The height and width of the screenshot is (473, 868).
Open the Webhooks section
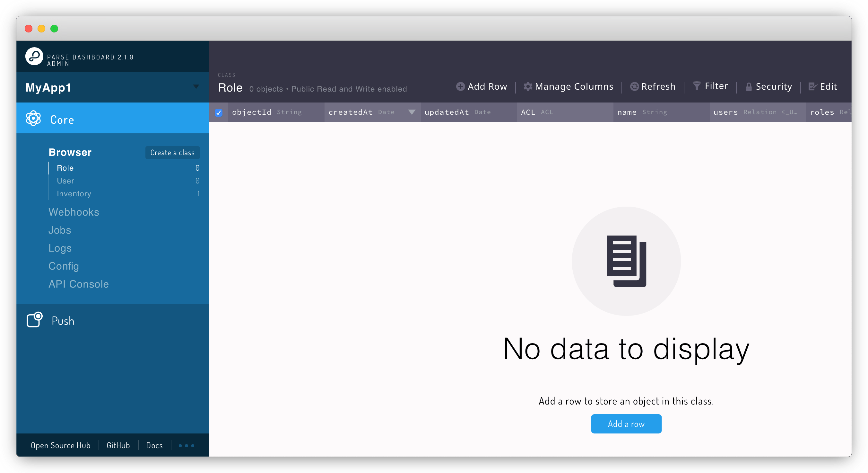click(x=74, y=212)
